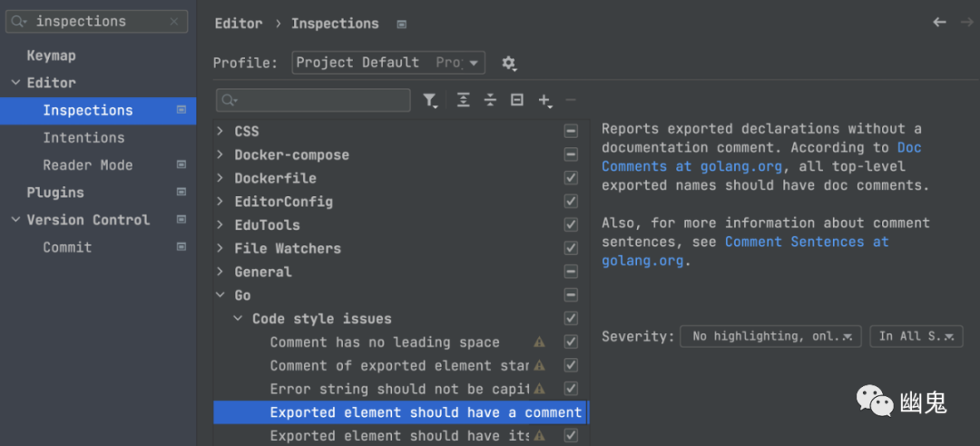
Task: Open the Profile Project Default dropdown
Action: pos(388,63)
